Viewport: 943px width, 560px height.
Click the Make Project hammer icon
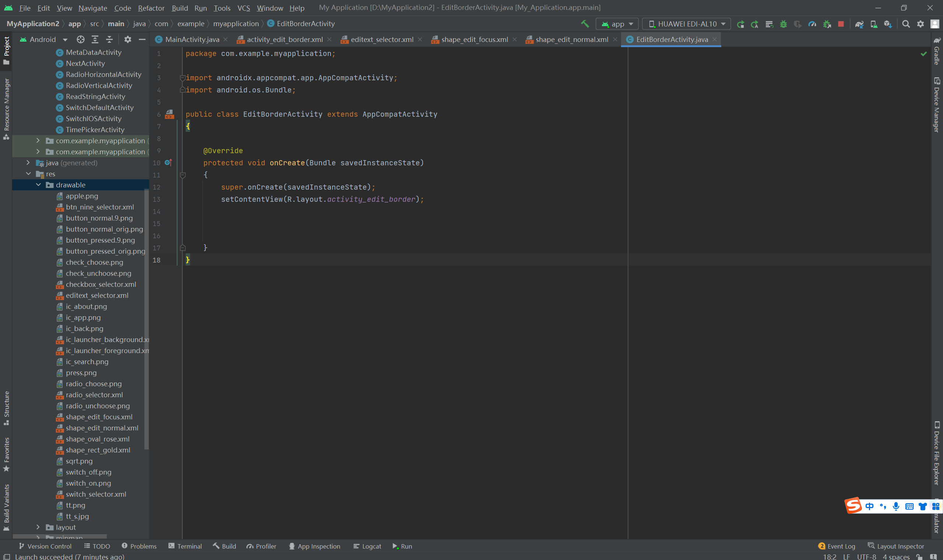585,24
